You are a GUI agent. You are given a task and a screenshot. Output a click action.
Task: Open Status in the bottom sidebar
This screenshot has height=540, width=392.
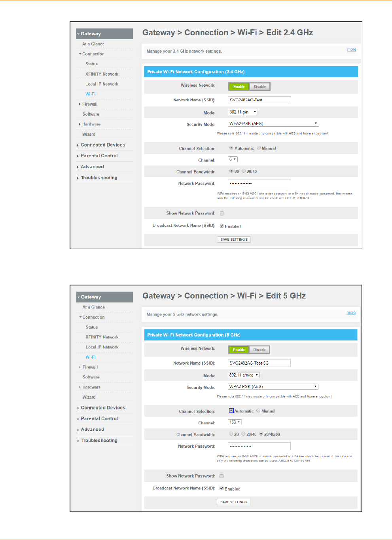tap(92, 327)
